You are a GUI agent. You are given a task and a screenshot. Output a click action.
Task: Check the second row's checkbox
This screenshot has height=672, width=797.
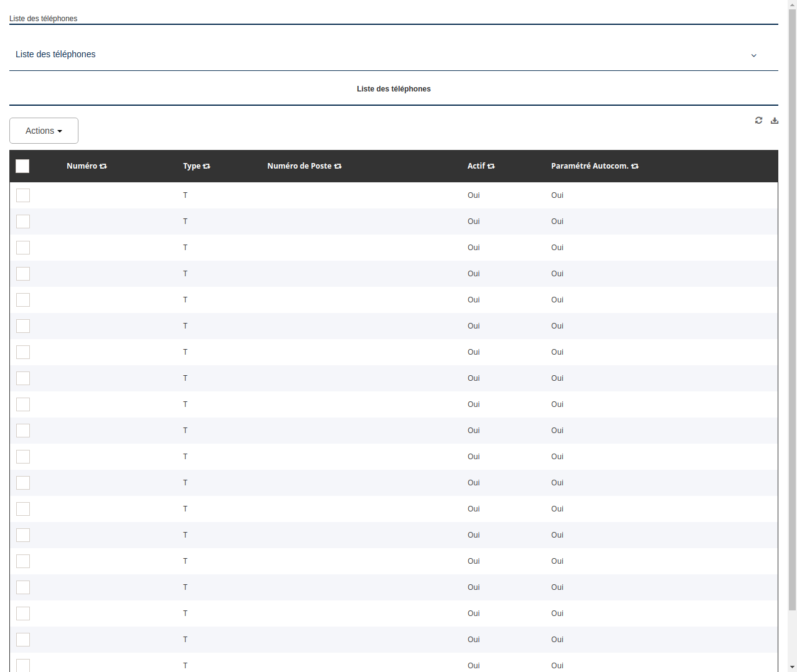click(23, 222)
